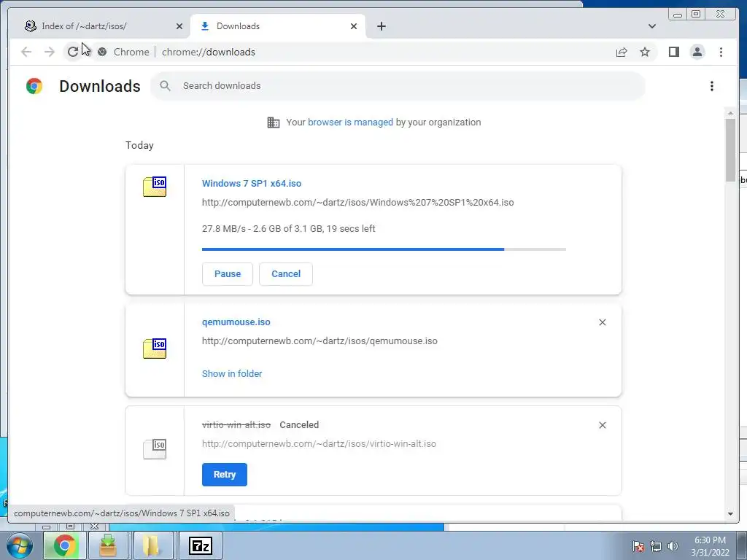Bookmark this tab with the star icon
This screenshot has height=560, width=747.
(645, 52)
